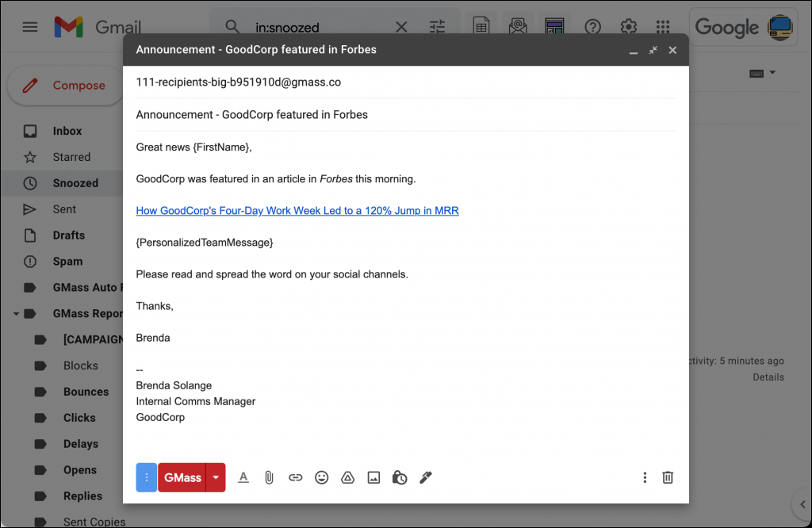The height and width of the screenshot is (528, 812).
Task: Attach a file with the paperclip icon
Action: (269, 477)
